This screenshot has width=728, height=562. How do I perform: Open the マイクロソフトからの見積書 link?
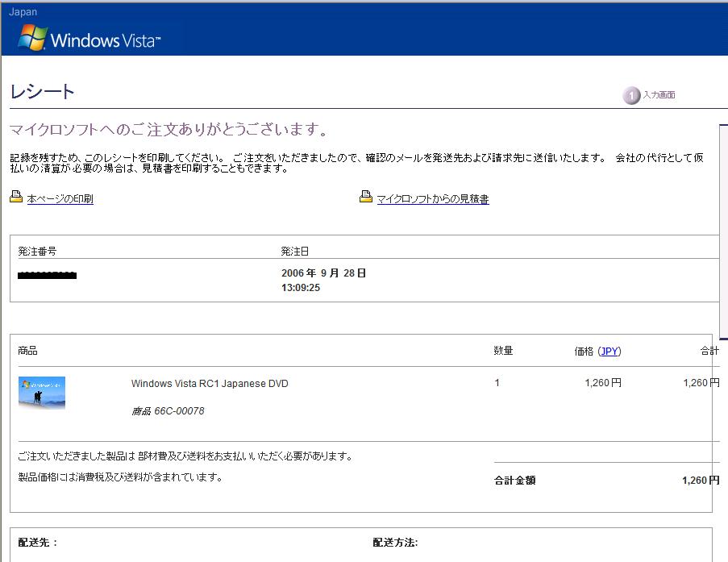(x=433, y=199)
